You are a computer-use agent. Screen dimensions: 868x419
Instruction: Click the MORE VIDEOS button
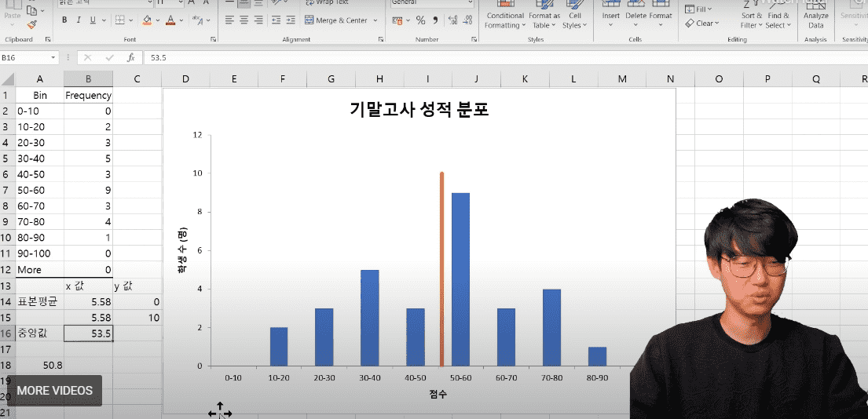[55, 391]
